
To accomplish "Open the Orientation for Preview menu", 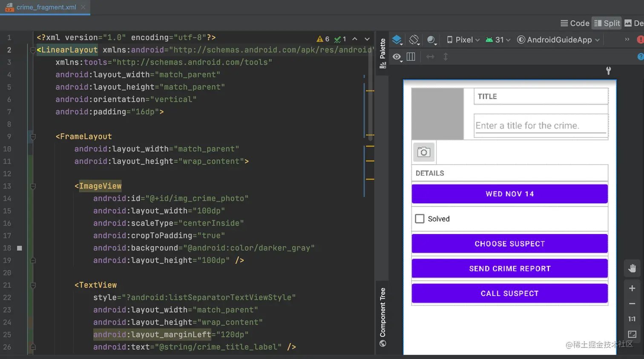I will coord(414,40).
